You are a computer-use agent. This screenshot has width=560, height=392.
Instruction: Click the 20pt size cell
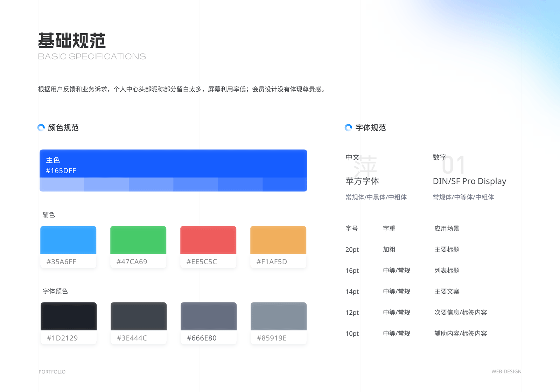pos(352,250)
